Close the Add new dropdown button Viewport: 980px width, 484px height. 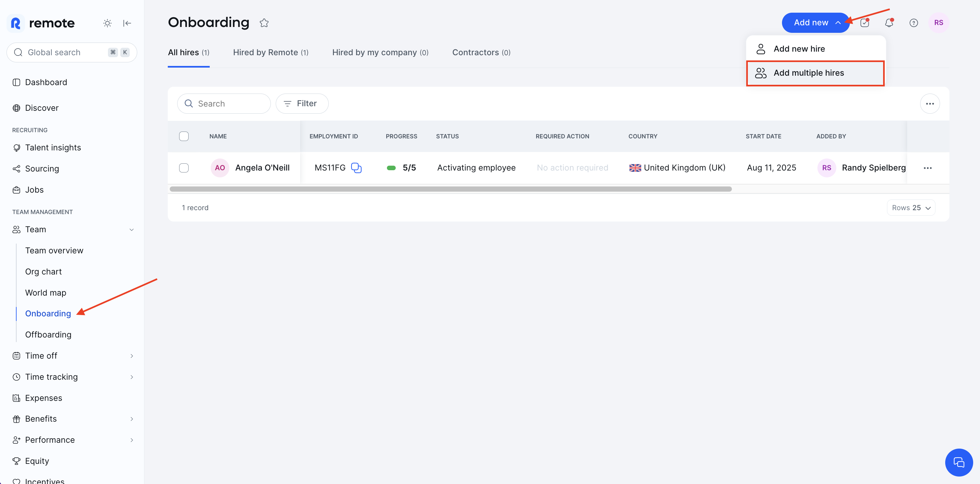pos(815,23)
